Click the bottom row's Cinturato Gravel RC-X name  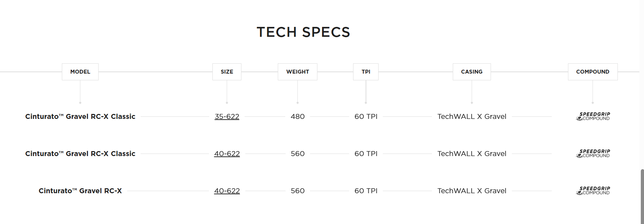80,191
